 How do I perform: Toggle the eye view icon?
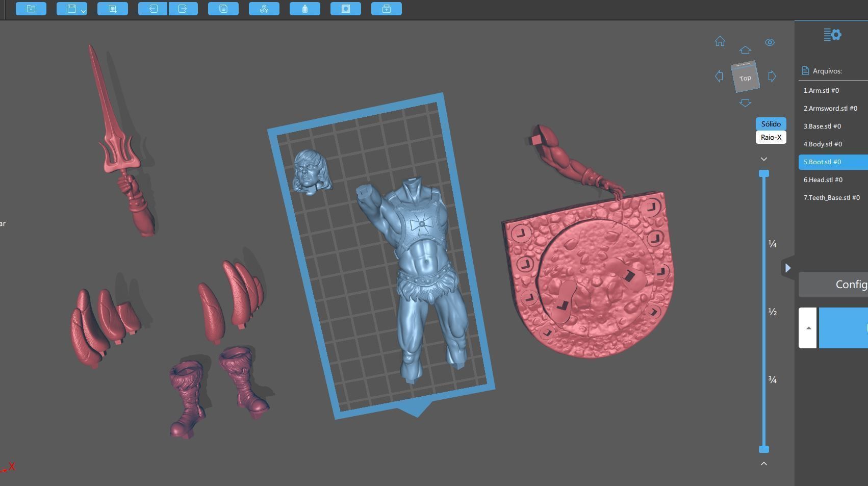[x=770, y=42]
